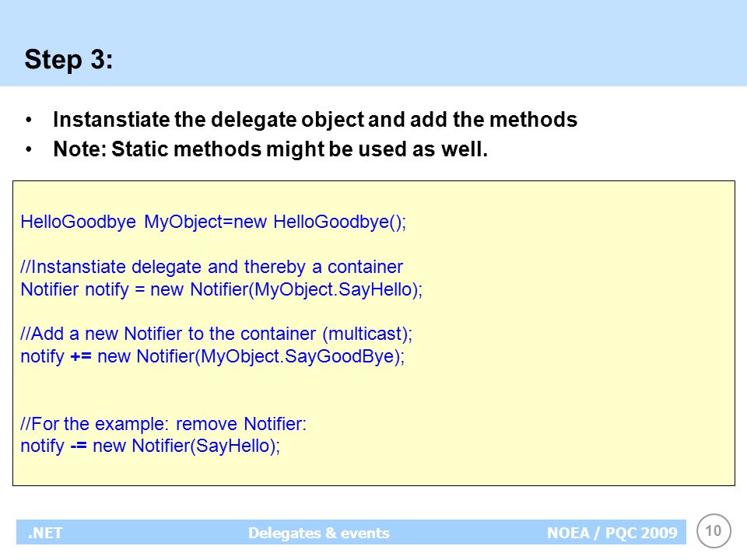747x560 pixels.
Task: Click the '//Add a new Notifier' comment
Action: (216, 334)
